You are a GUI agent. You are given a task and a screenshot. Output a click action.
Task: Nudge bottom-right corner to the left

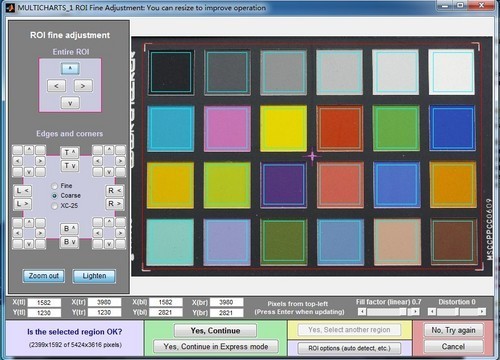point(98,233)
